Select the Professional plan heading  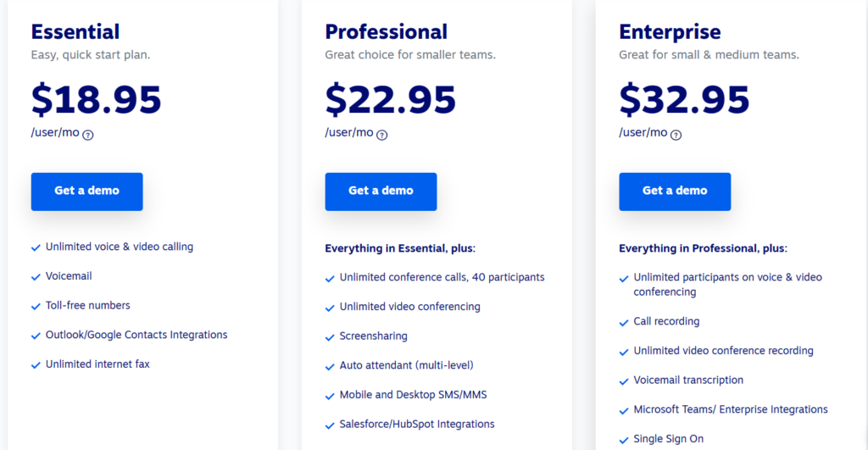pos(386,32)
